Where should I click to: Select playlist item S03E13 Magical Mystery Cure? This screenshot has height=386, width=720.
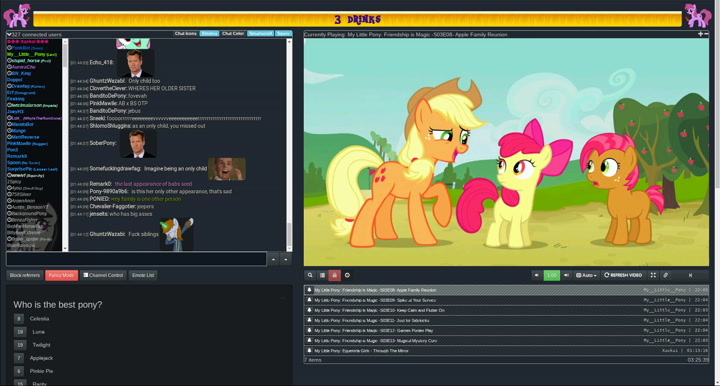pyautogui.click(x=506, y=341)
